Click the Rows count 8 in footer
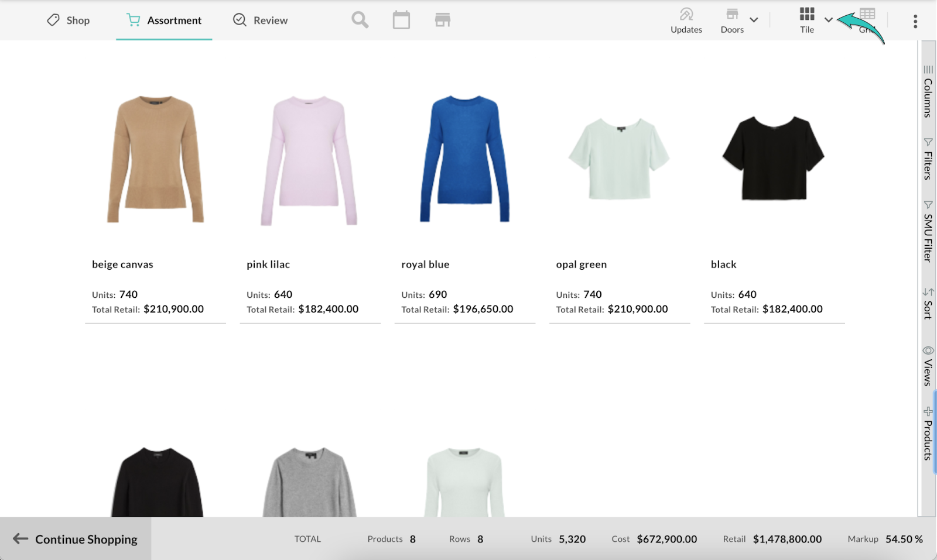This screenshot has height=560, width=937. point(480,539)
